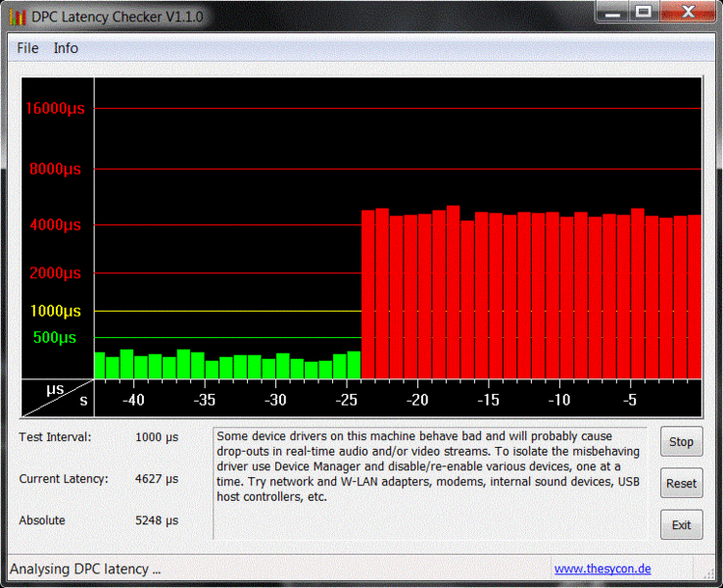Viewport: 723px width, 588px height.
Task: Open the Info menu
Action: point(66,48)
